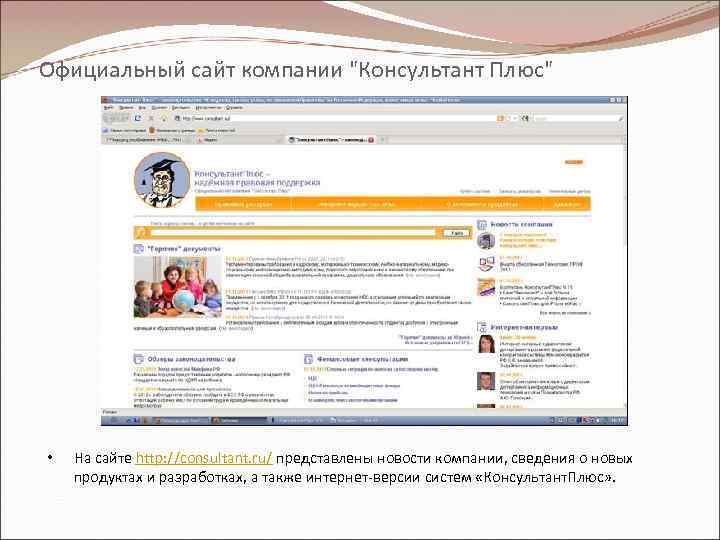Click the orange thumbnail of third company news item
The image size is (720, 540).
point(486,287)
